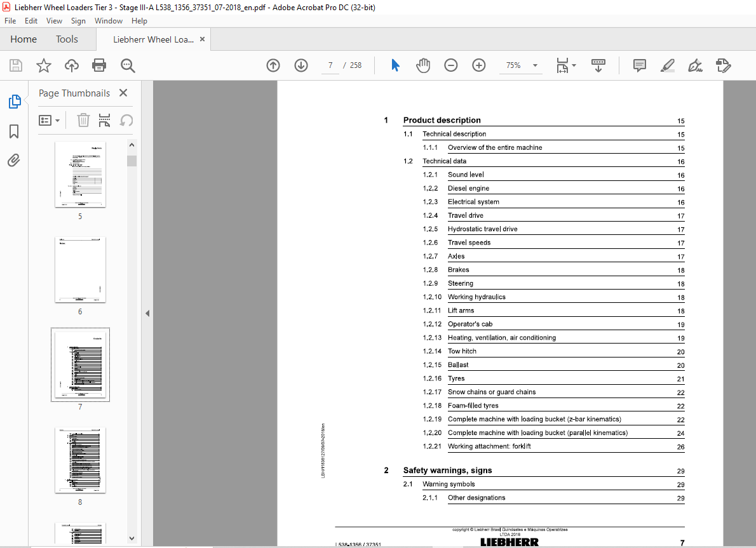The image size is (756, 548).
Task: Follow Safety warnings, signs contents link
Action: click(447, 471)
